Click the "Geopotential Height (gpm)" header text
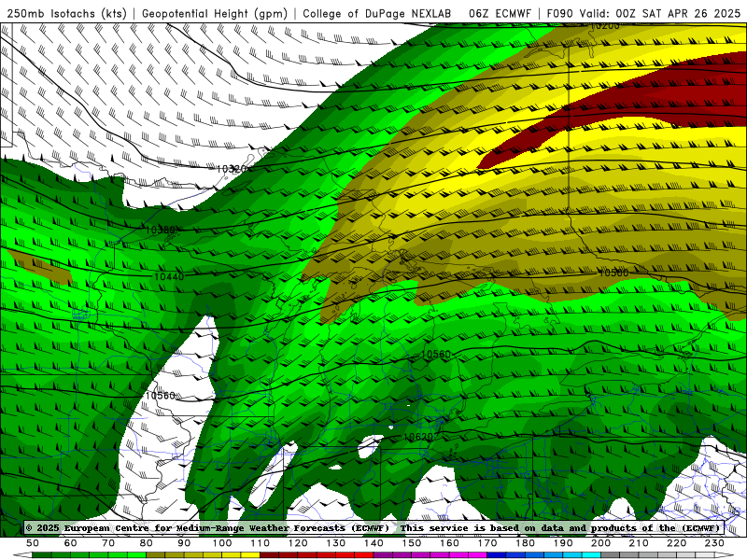This screenshot has width=747, height=560. tap(215, 13)
